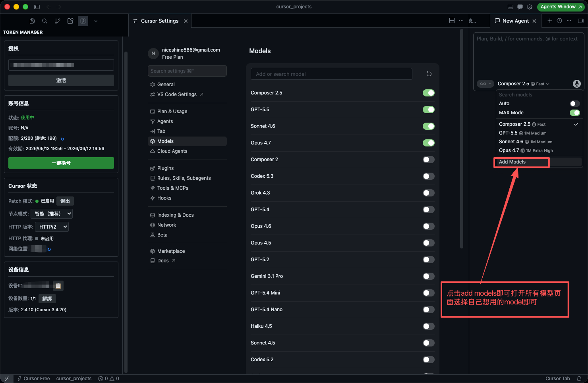Screen dimensions: 588x383
Task: Open the notifications bell in status bar
Action: point(579,379)
